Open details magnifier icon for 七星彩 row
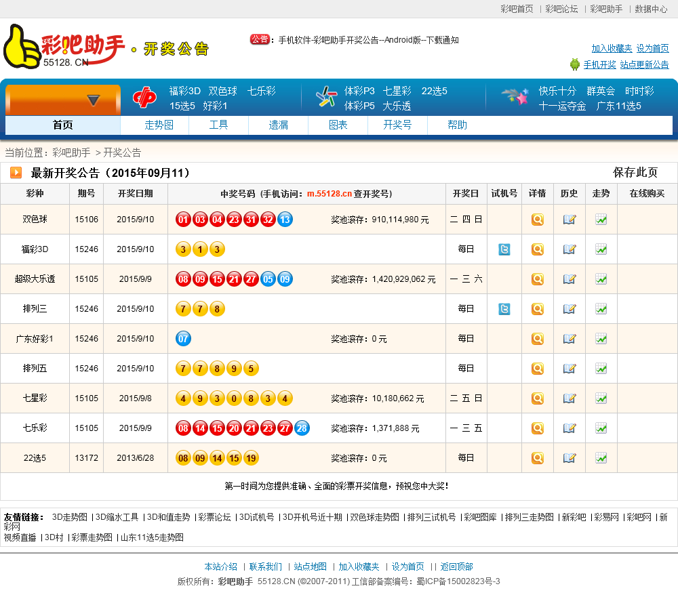 tap(537, 398)
